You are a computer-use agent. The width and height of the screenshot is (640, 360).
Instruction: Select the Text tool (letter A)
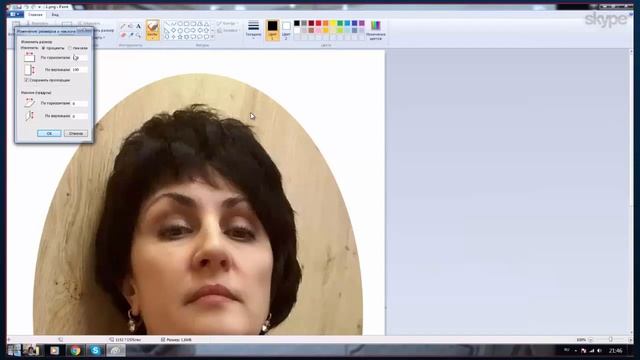(138, 26)
